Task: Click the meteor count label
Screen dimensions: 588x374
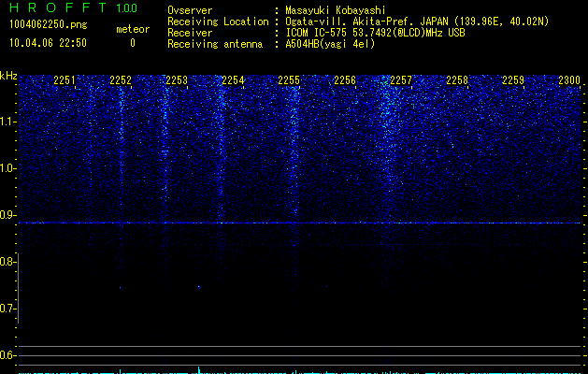Action: [x=133, y=29]
